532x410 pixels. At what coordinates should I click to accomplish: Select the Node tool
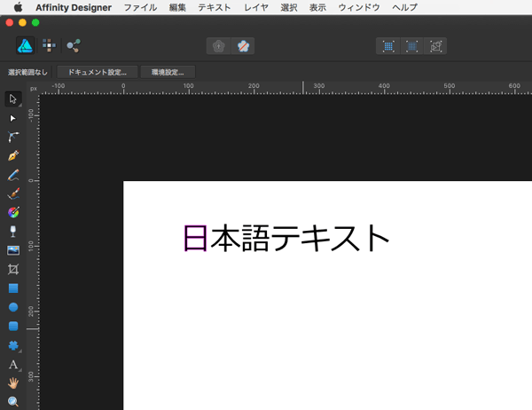13,118
